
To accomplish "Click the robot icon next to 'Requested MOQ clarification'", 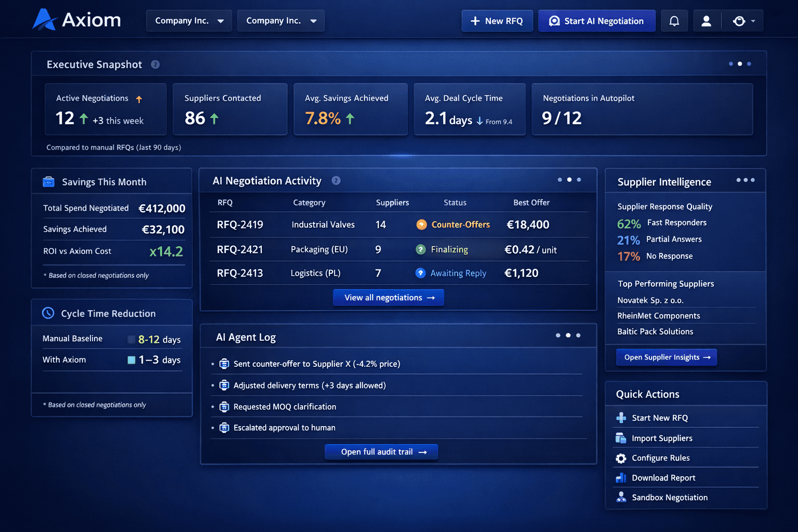I will click(224, 406).
